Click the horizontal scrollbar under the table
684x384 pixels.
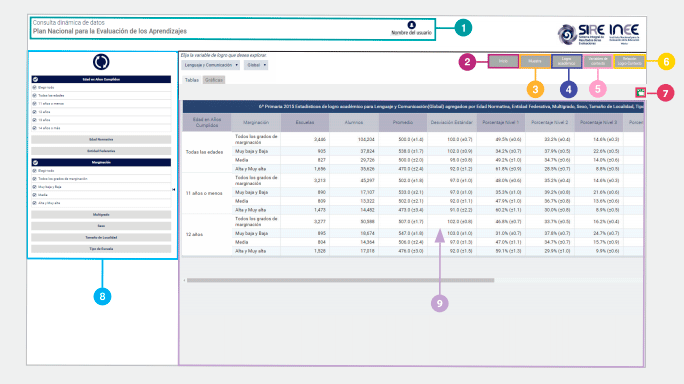click(x=340, y=280)
